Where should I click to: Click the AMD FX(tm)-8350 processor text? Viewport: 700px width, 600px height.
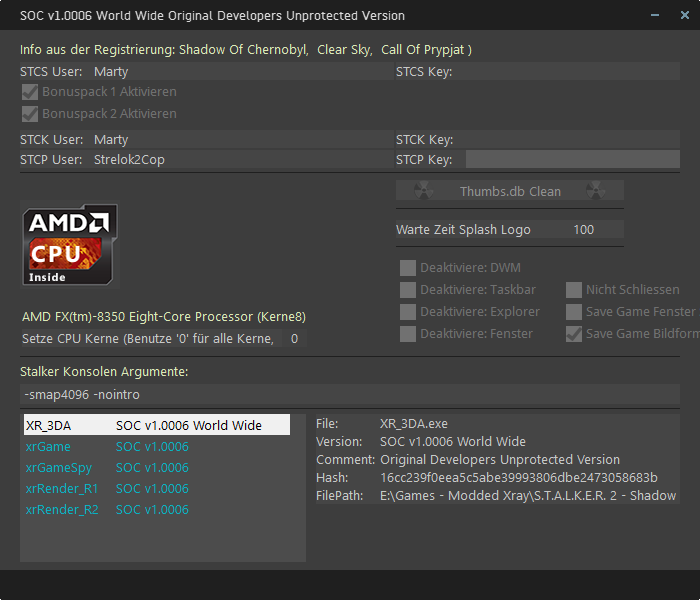click(x=164, y=317)
